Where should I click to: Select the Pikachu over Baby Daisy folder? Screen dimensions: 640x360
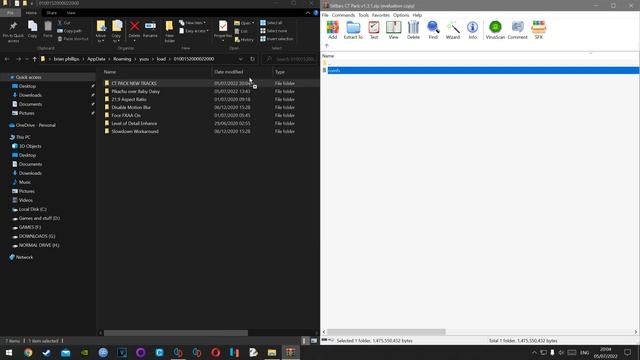click(x=136, y=91)
